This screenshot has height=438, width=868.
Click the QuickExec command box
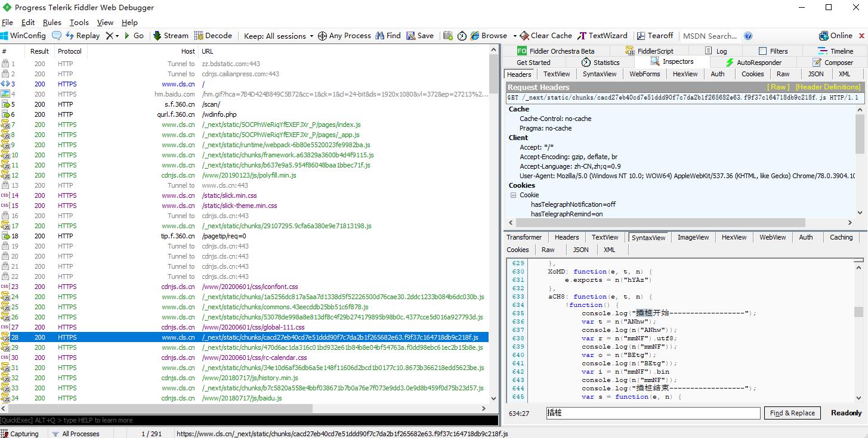click(249, 420)
